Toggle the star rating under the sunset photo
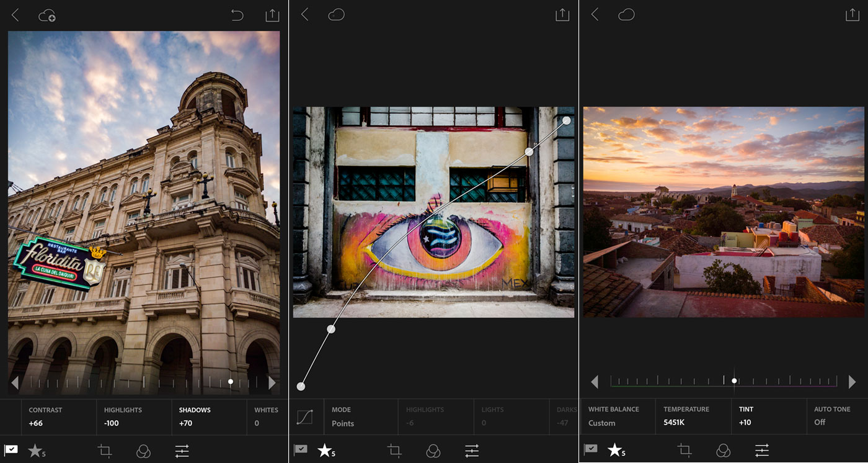Viewport: 868px width, 463px height. [616, 451]
